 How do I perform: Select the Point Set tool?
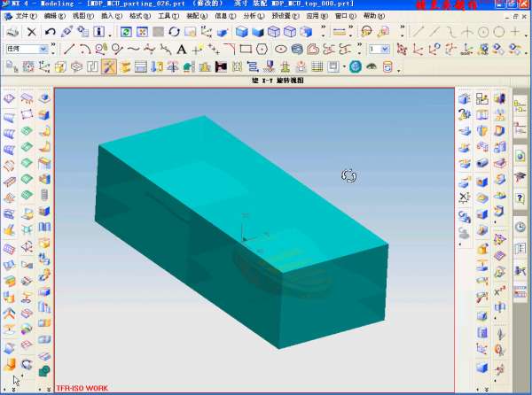coord(214,49)
